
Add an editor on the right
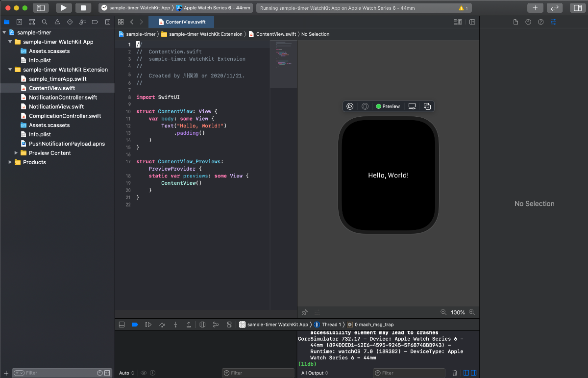(x=472, y=22)
